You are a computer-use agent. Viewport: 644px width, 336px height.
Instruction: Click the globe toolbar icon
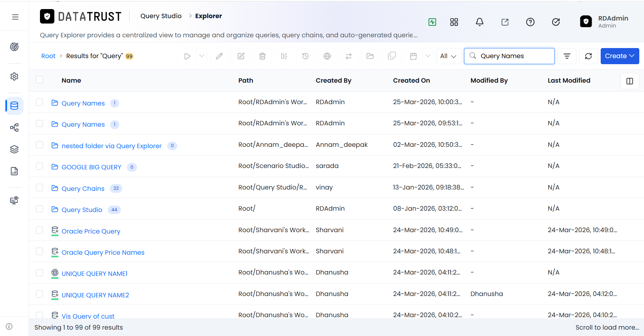(x=327, y=56)
